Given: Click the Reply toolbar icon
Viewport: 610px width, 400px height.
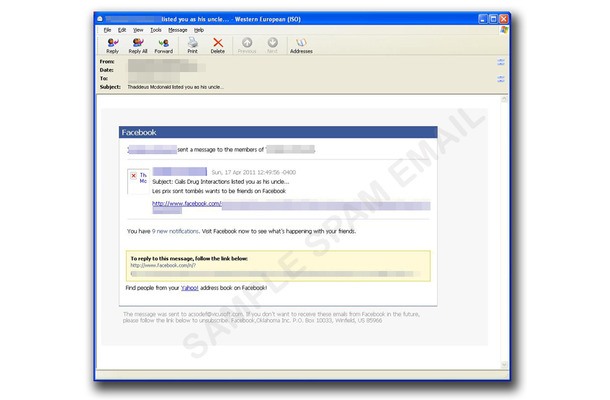Looking at the screenshot, I should (112, 46).
